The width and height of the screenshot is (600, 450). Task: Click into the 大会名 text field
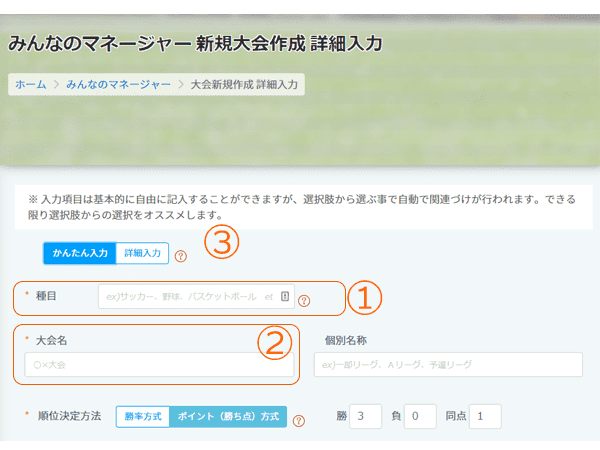(160, 365)
